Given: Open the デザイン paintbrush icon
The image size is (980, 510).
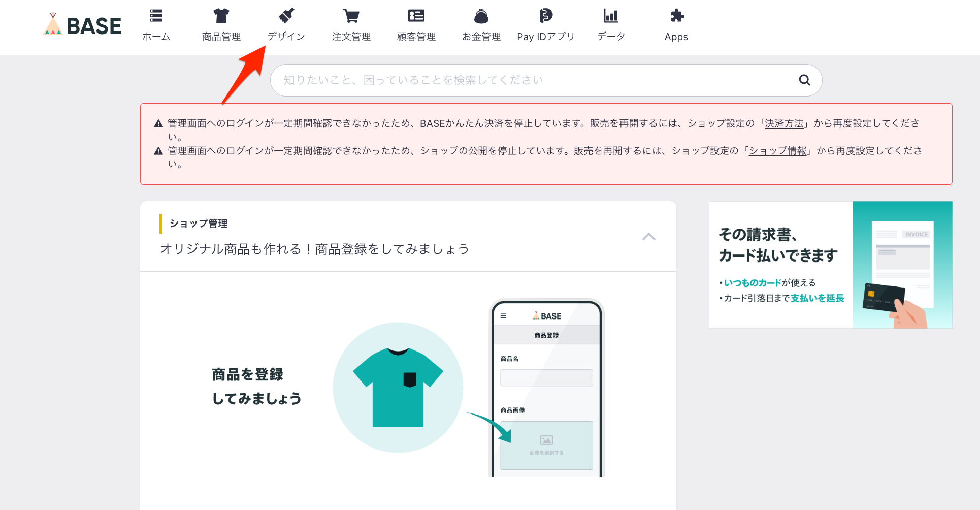Looking at the screenshot, I should coord(286,16).
